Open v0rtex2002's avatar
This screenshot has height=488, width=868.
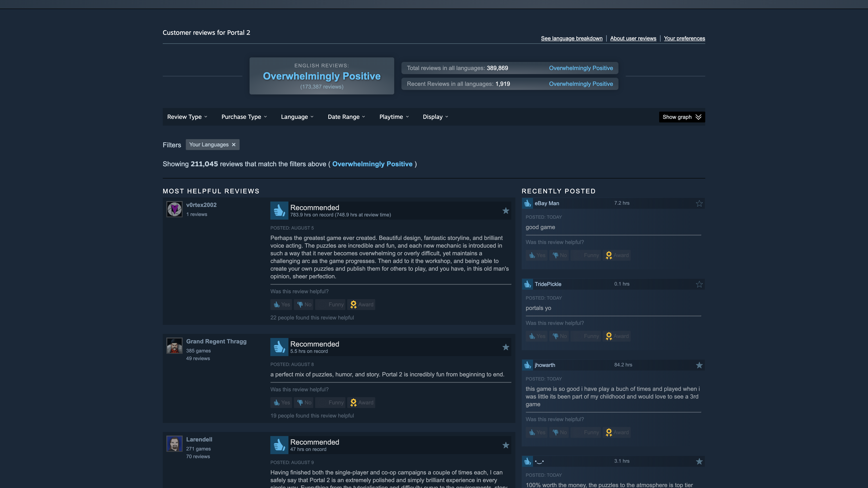(x=175, y=209)
